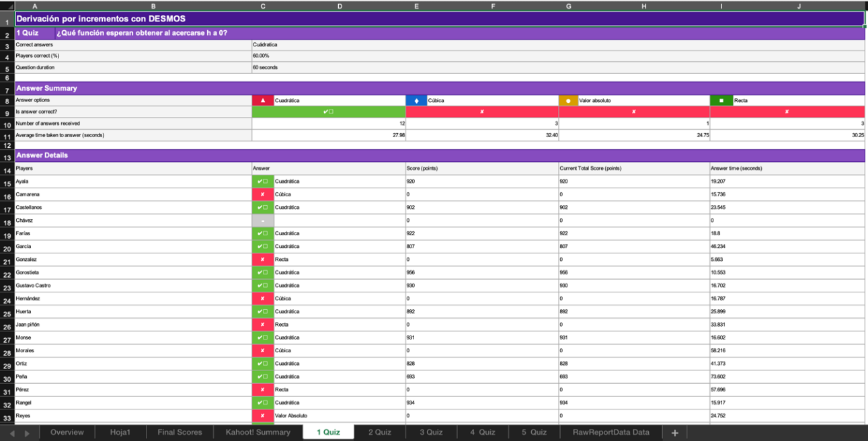Click the red triangle icon beside Cuadrática
868x441 pixels.
coord(262,101)
